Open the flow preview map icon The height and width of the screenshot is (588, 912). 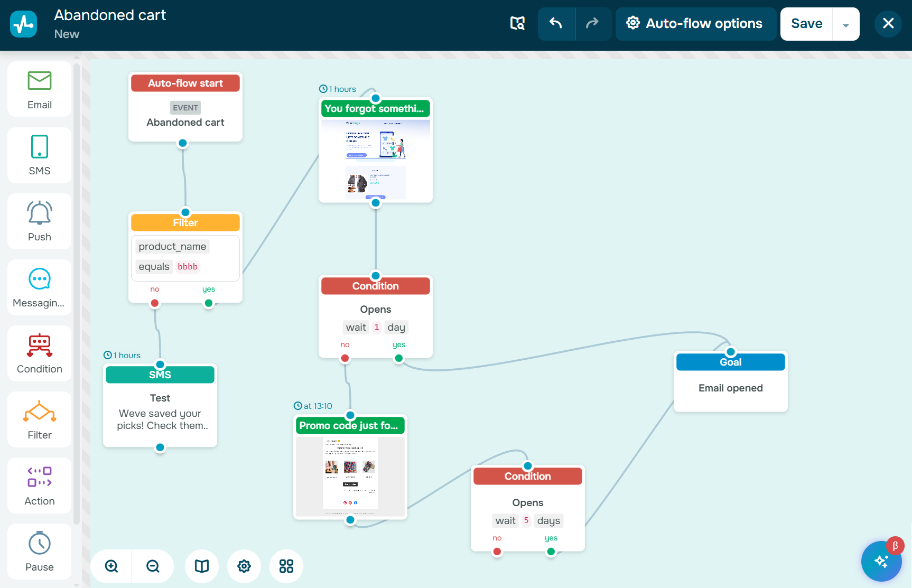click(518, 24)
